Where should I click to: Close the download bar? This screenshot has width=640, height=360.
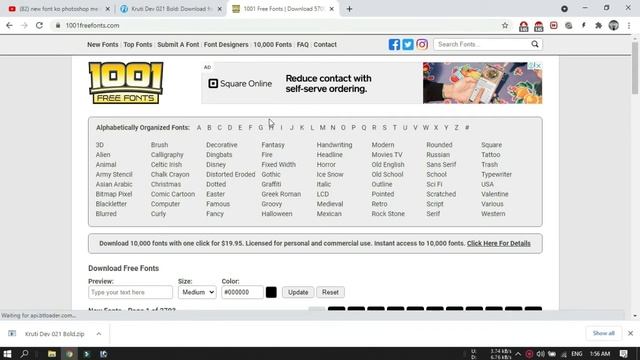click(630, 333)
